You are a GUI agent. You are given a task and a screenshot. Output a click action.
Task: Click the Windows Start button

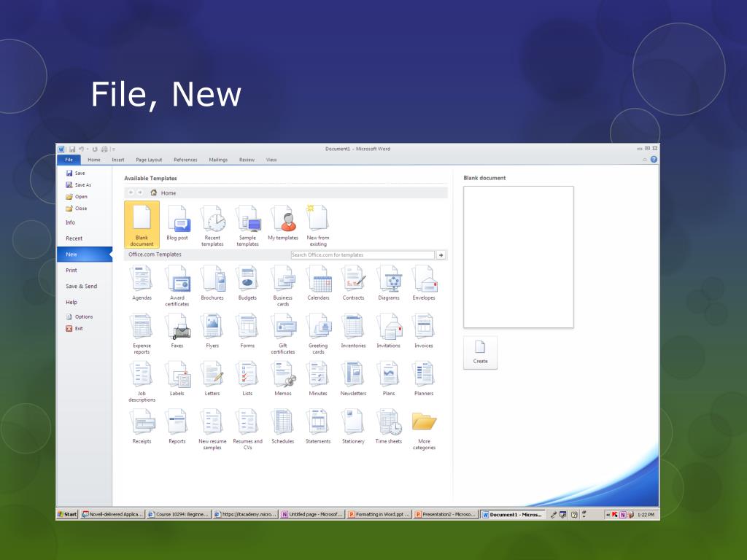click(x=67, y=514)
